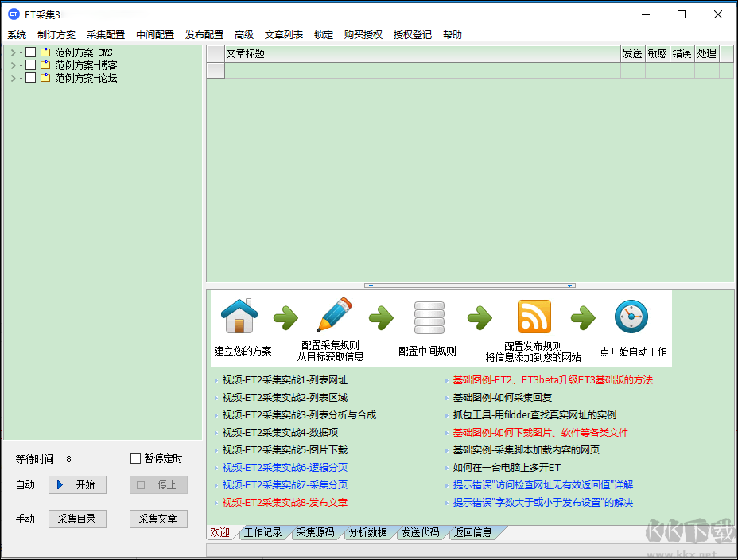Open link about 字数大于或小于发布设置 error

coord(542,502)
